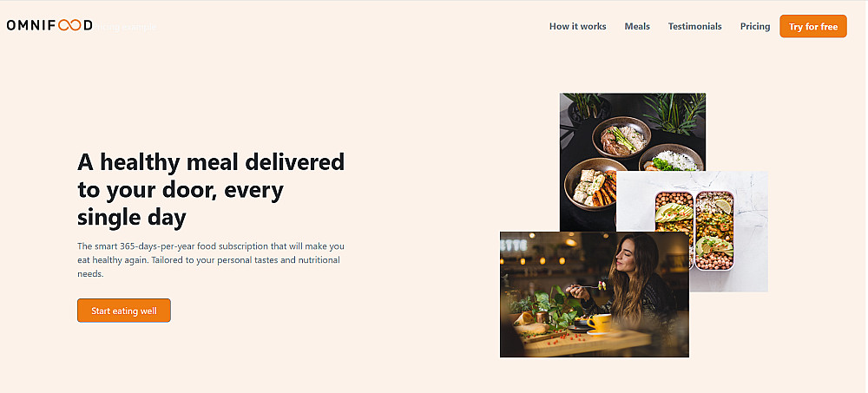Click the bowl with tofu and carrots
The width and height of the screenshot is (868, 393).
click(592, 186)
